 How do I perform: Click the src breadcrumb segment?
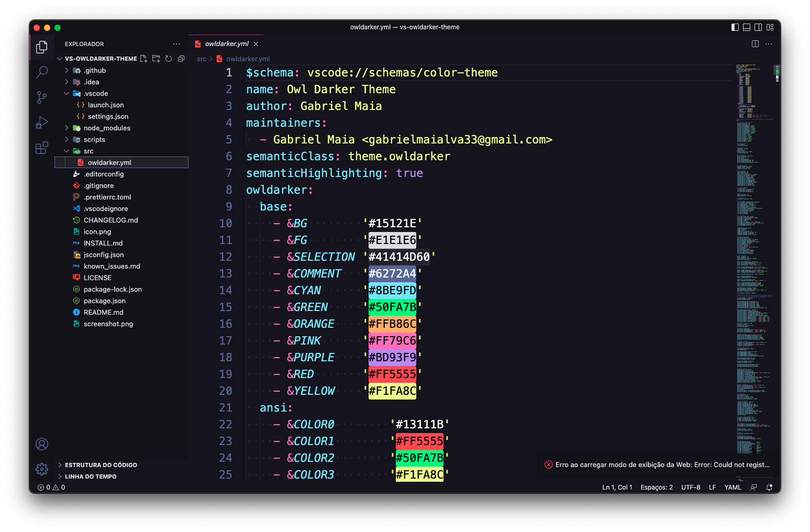point(202,59)
